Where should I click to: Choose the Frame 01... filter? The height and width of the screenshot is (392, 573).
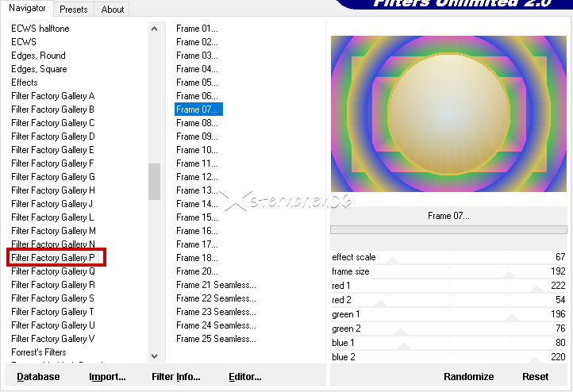(x=197, y=29)
